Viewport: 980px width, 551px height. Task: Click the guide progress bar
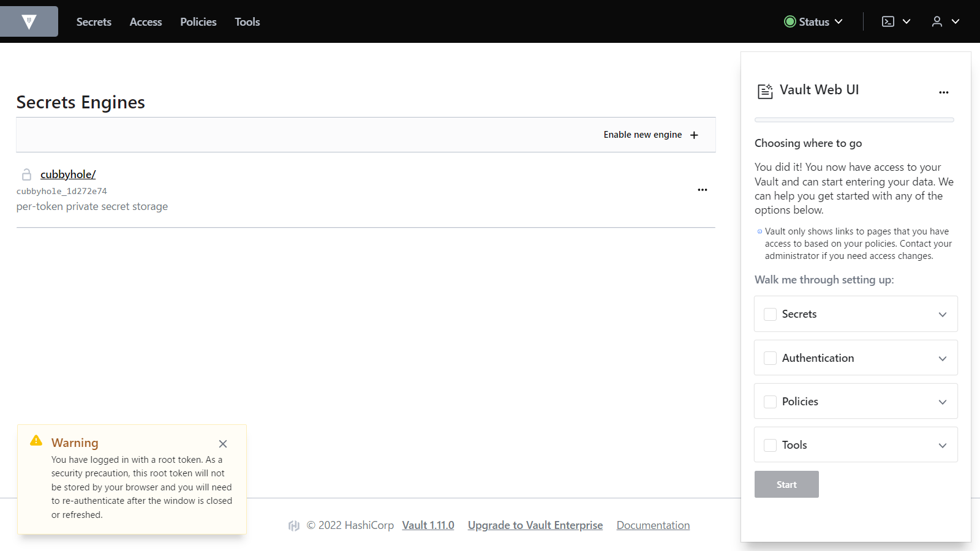click(x=854, y=120)
